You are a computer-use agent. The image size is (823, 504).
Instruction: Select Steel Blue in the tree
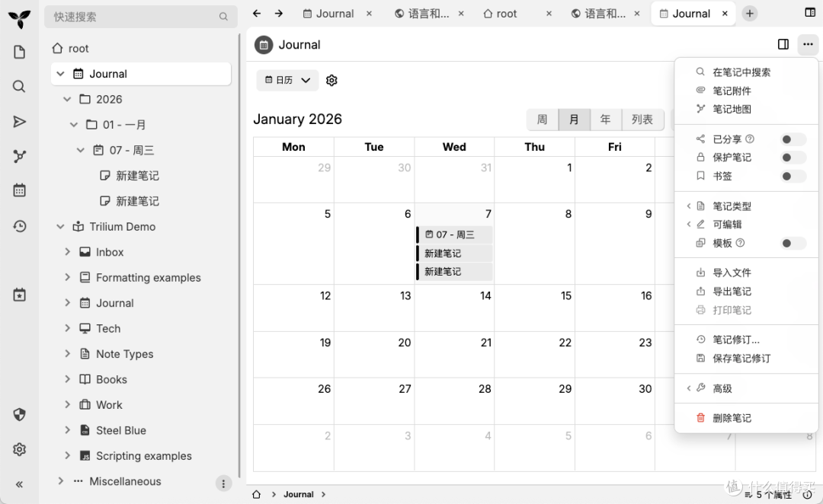[x=120, y=431]
